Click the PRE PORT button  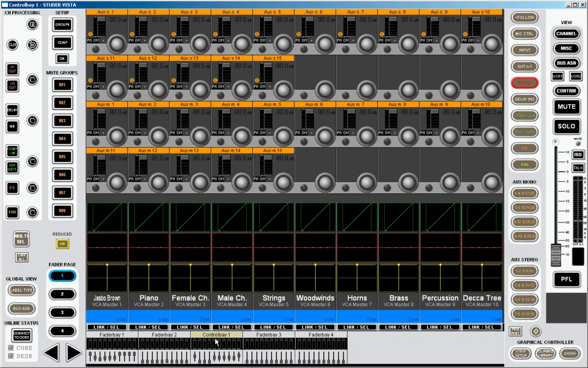point(515,331)
